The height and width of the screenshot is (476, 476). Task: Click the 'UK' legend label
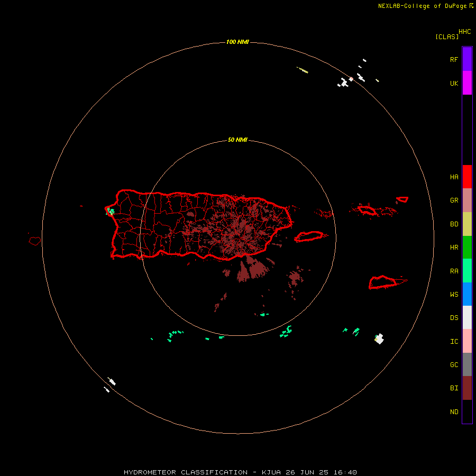(454, 83)
